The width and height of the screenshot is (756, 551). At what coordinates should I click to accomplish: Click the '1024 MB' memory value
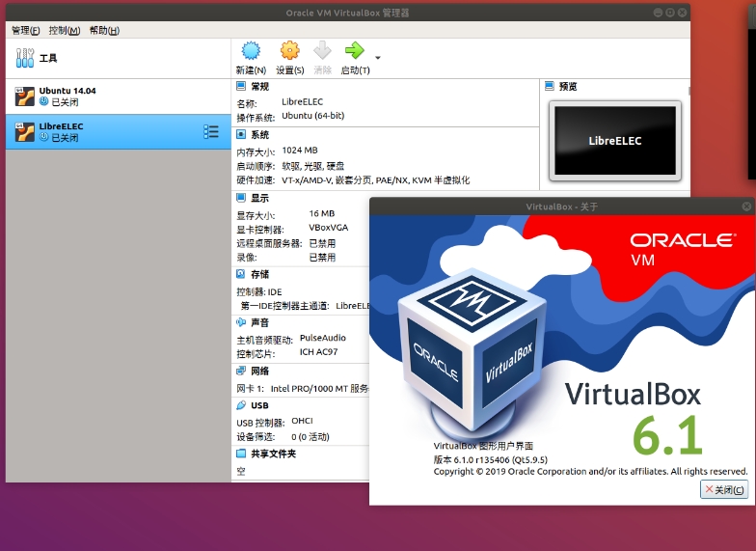coord(300,151)
